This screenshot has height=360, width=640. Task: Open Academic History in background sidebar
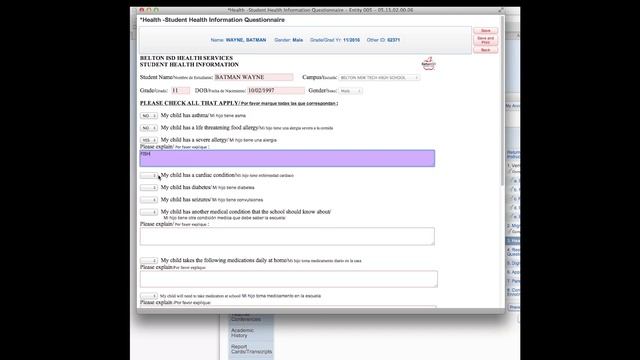(x=242, y=333)
